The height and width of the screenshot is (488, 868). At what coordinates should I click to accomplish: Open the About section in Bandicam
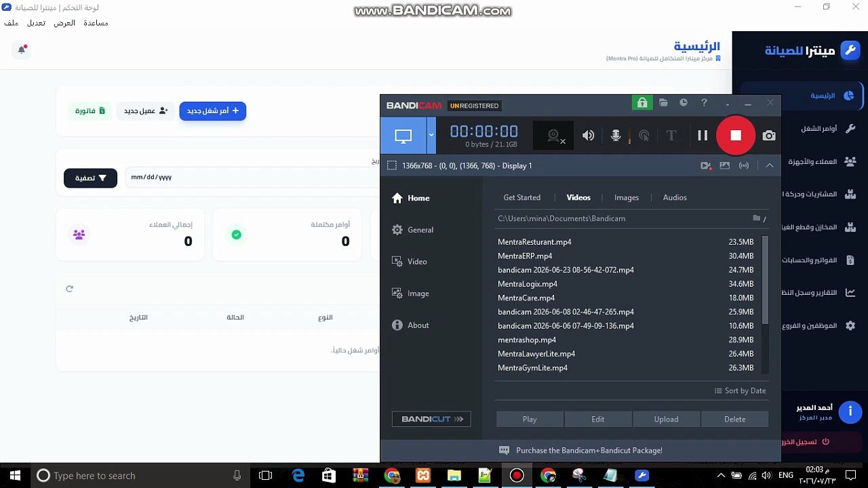point(410,325)
